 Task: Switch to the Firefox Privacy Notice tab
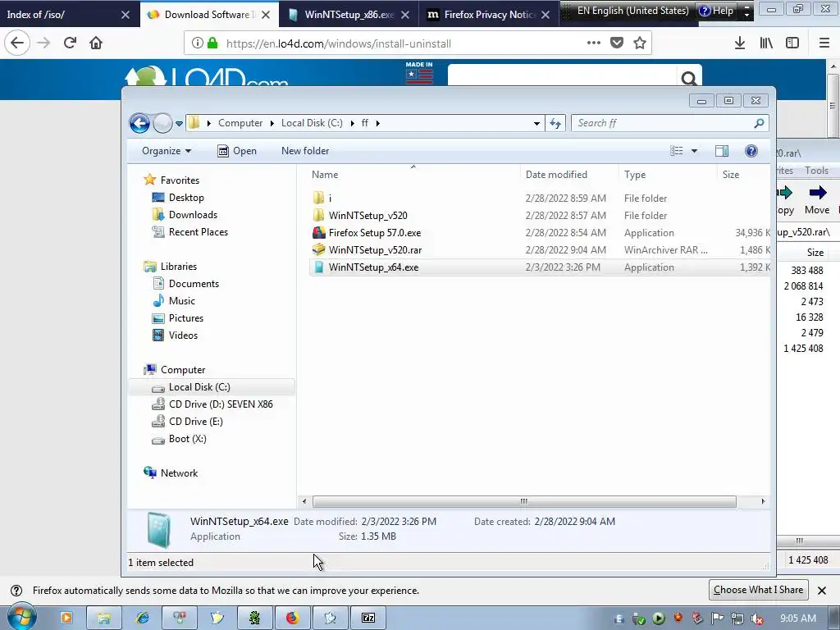(x=489, y=15)
